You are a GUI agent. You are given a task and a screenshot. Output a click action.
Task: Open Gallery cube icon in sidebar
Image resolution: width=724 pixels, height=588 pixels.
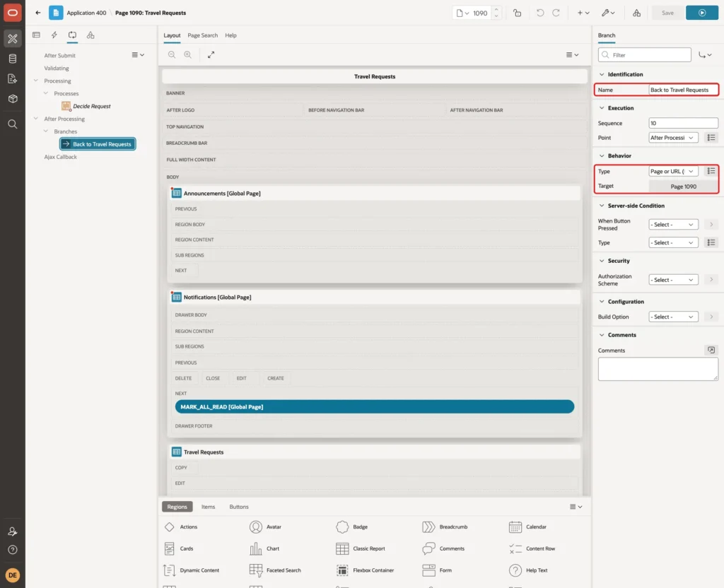tap(13, 98)
